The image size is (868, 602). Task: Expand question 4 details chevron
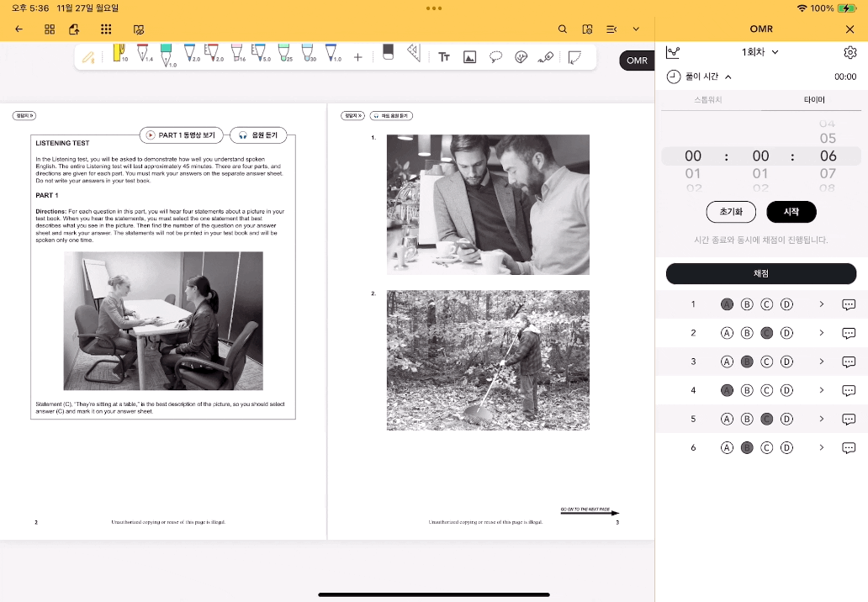[822, 390]
